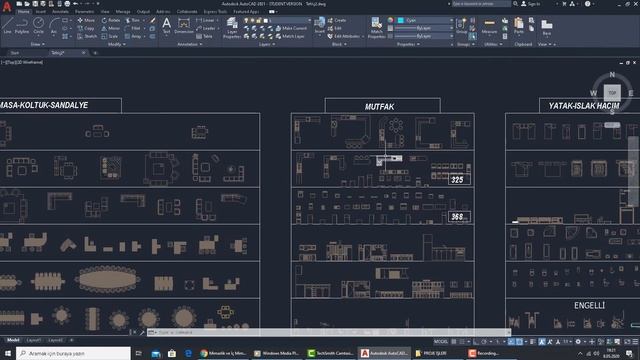Click Edit Attributes in Block panel
The image size is (640, 360).
[x=343, y=36]
